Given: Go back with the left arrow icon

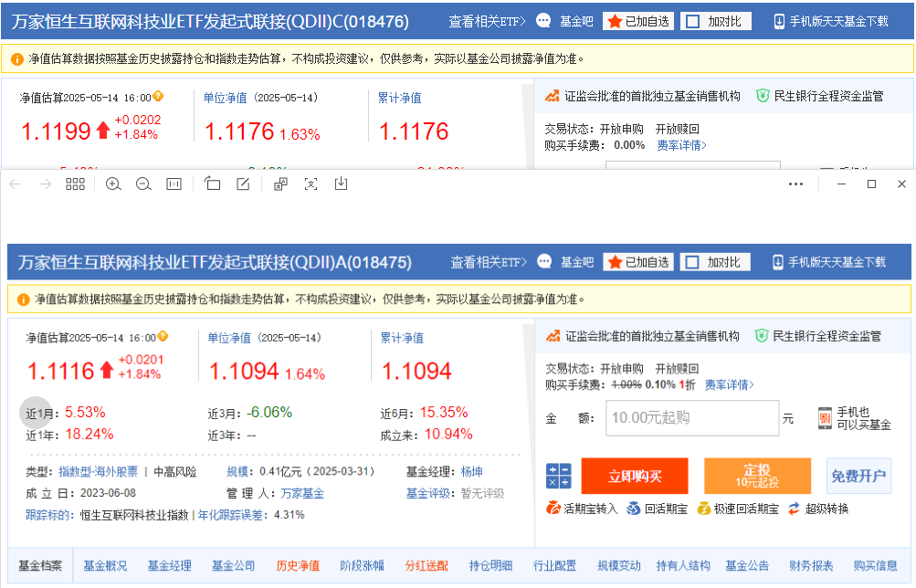Looking at the screenshot, I should [x=16, y=184].
